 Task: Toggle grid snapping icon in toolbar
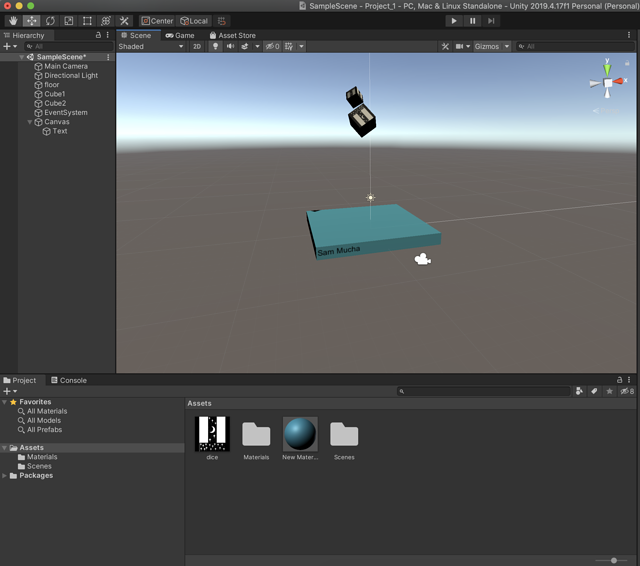coord(222,21)
